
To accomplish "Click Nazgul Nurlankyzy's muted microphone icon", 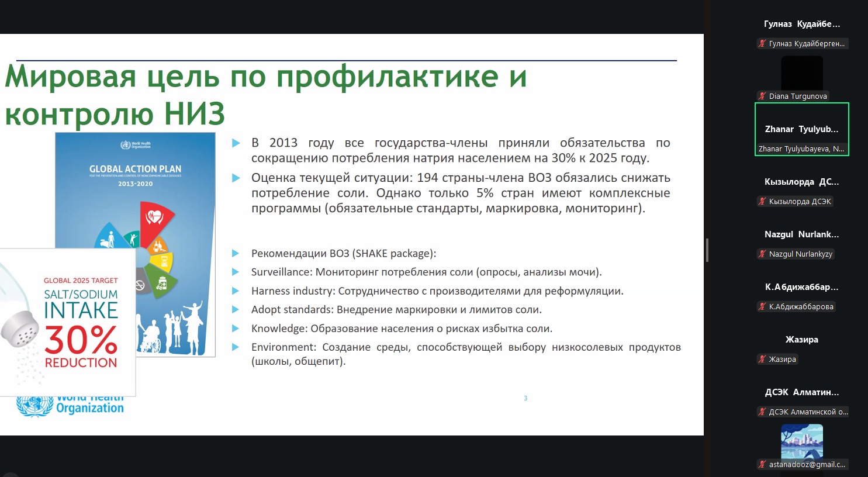I will point(762,254).
